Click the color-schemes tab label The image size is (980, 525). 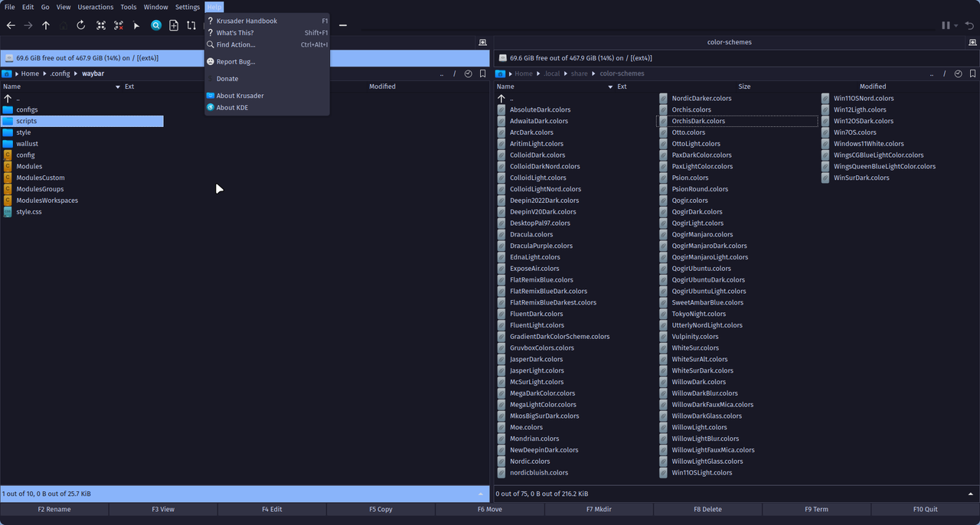729,42
